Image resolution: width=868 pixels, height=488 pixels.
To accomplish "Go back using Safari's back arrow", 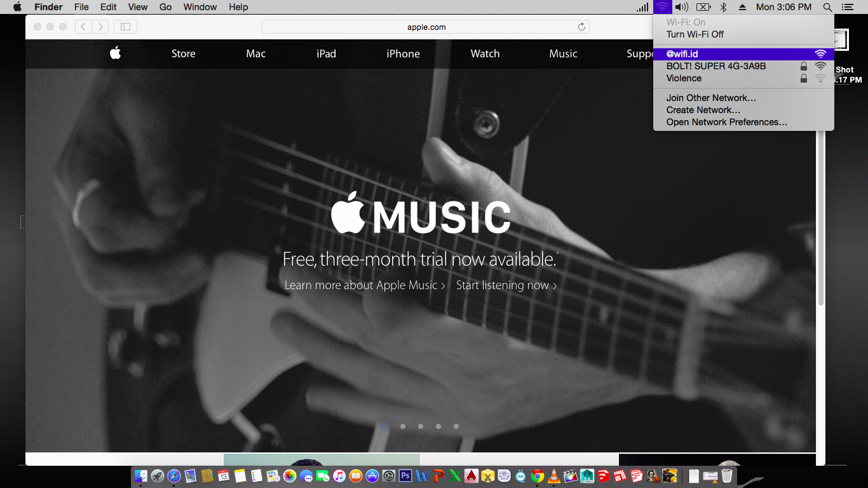I will (x=83, y=27).
